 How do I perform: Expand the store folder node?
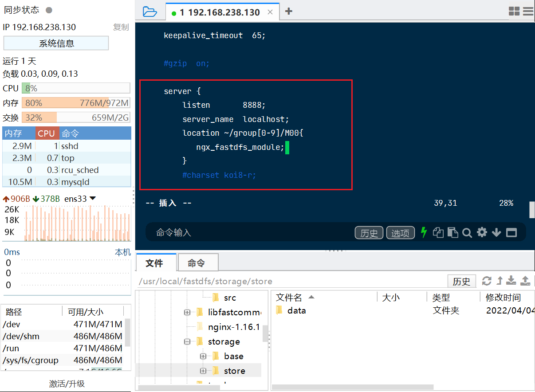click(203, 371)
